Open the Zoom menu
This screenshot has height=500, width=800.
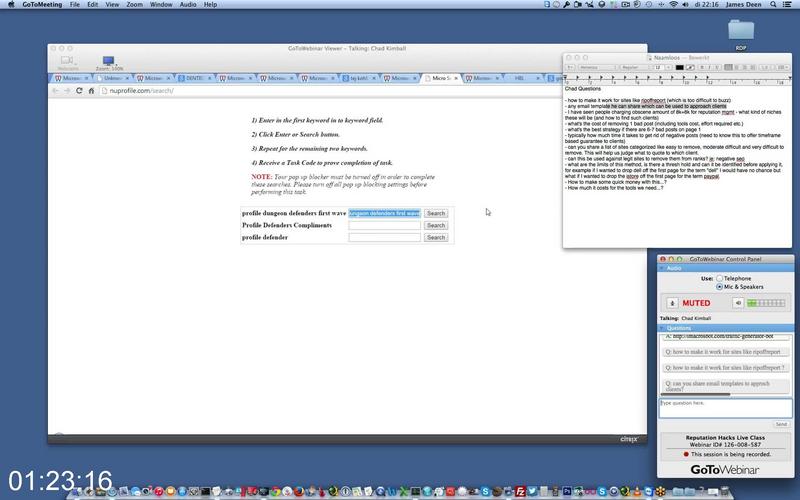[134, 4]
